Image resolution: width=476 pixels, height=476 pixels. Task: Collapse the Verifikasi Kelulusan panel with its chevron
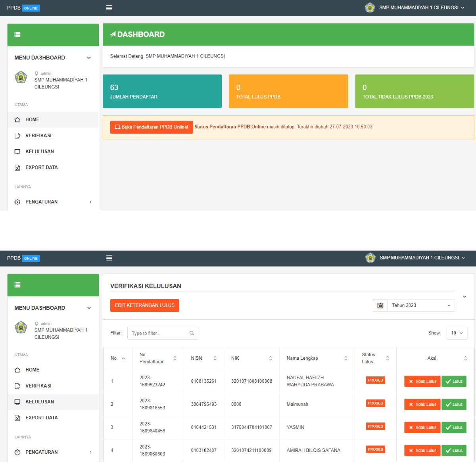(x=464, y=297)
